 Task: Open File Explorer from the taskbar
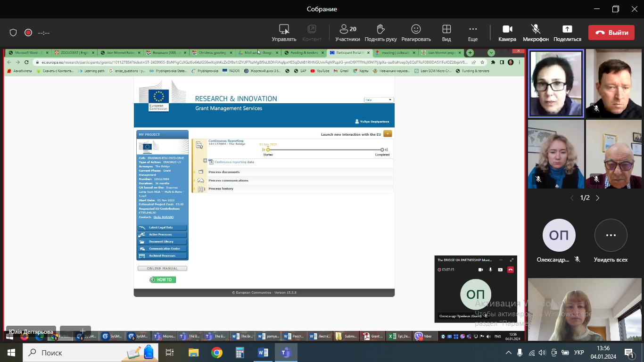click(193, 353)
